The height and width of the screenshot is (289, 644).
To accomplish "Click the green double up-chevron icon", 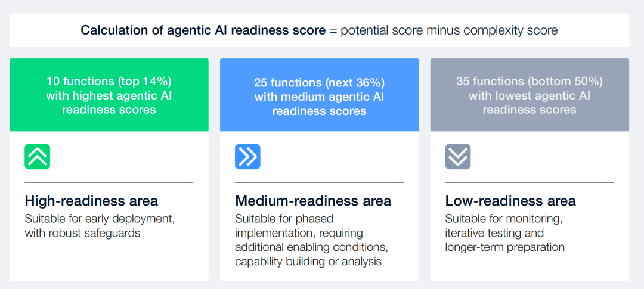I will (38, 156).
